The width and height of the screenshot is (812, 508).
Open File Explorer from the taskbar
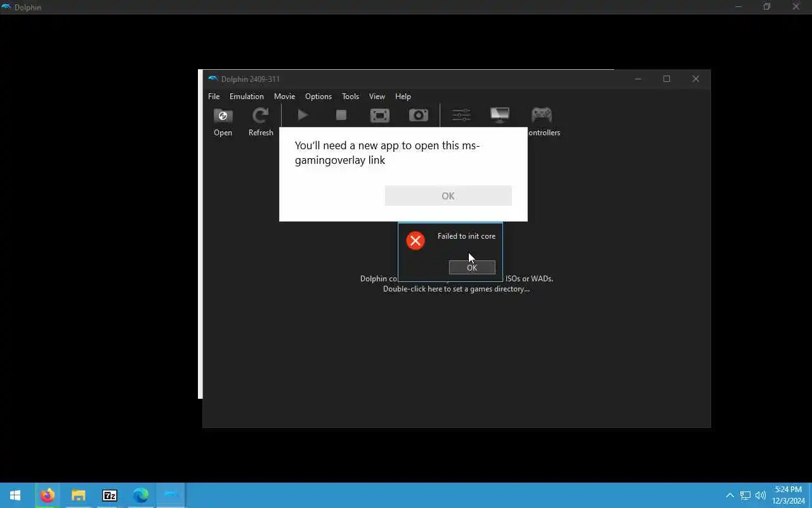point(78,495)
